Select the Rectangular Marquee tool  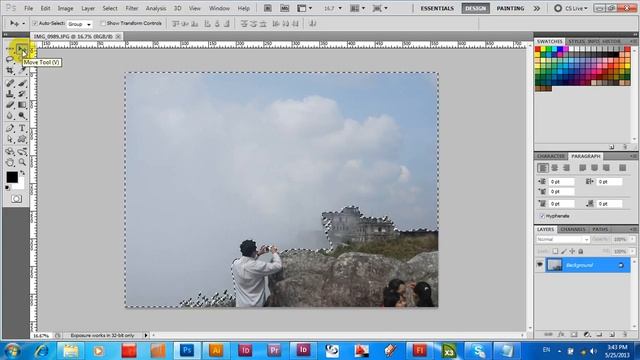point(10,49)
